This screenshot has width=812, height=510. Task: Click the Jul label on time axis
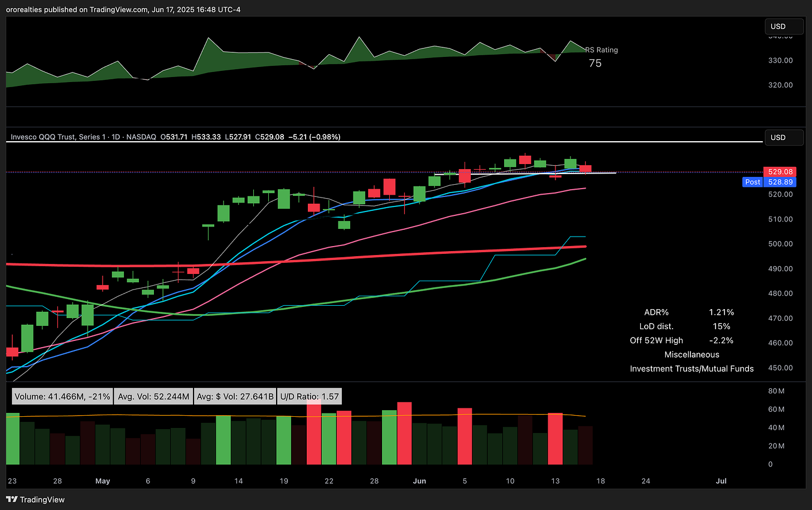(721, 481)
